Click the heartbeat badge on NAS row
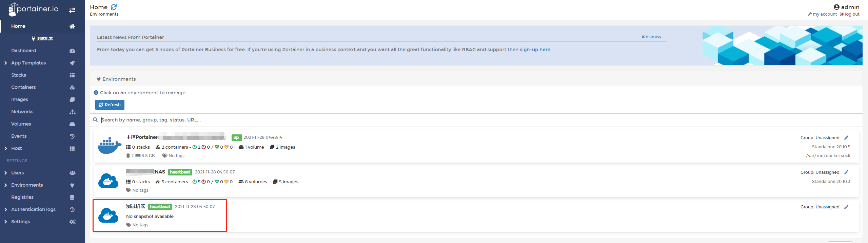 coord(180,172)
